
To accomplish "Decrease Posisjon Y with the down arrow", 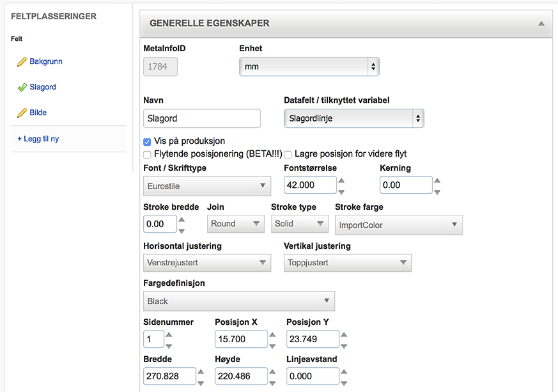I will 344,345.
